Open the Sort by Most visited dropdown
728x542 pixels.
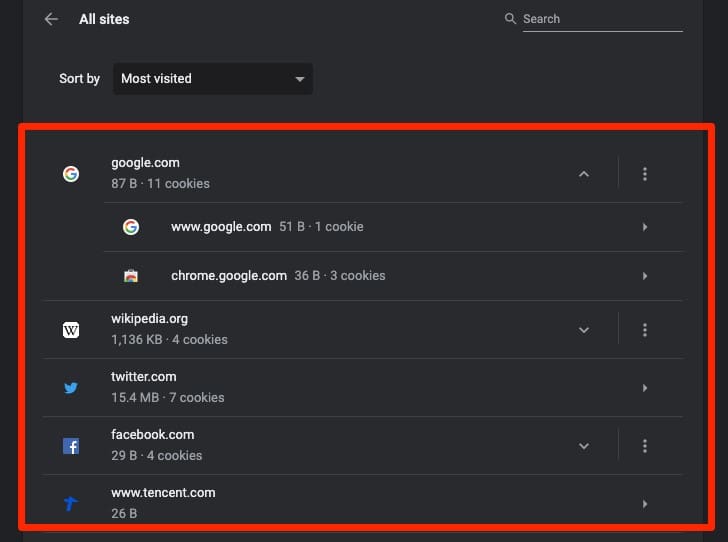point(213,78)
